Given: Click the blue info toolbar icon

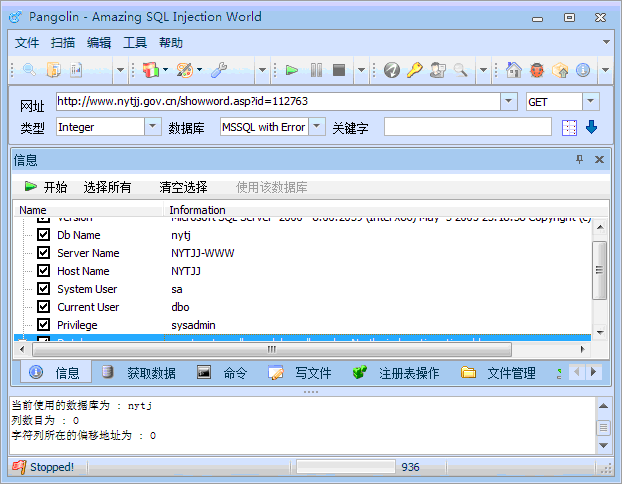Looking at the screenshot, I should click(x=583, y=70).
